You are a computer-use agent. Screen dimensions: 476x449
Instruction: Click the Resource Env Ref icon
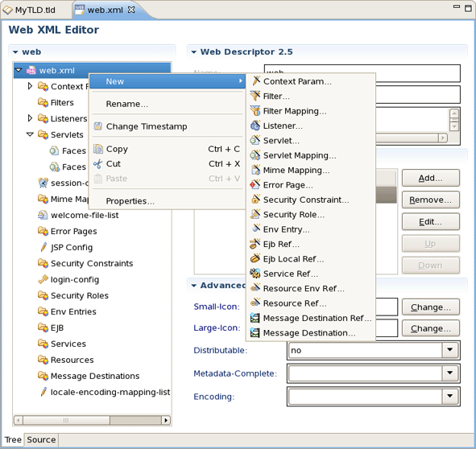point(255,287)
